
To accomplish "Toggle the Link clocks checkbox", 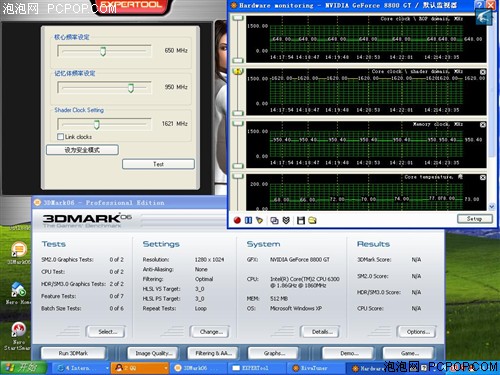I will (x=60, y=137).
